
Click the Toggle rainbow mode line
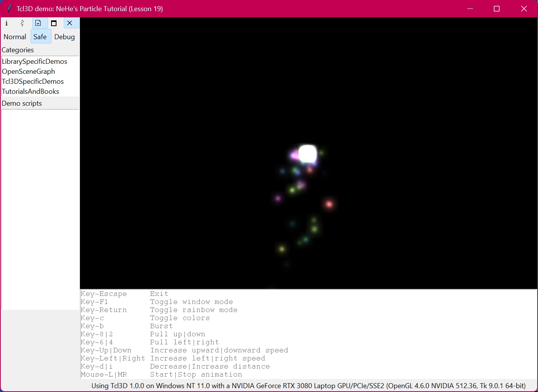pyautogui.click(x=159, y=310)
